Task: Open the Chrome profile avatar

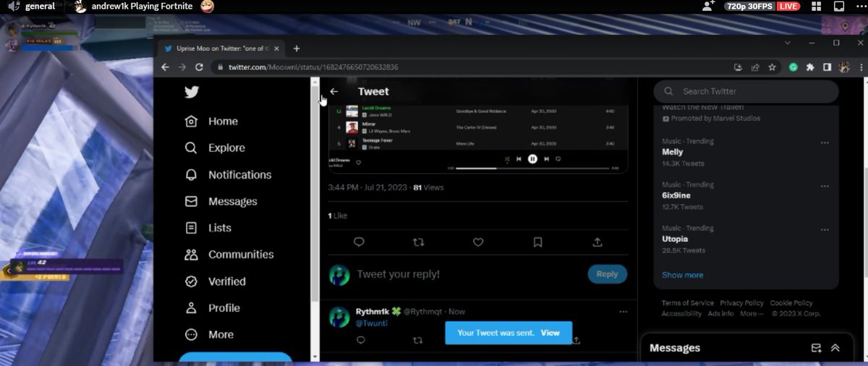Action: 843,67
